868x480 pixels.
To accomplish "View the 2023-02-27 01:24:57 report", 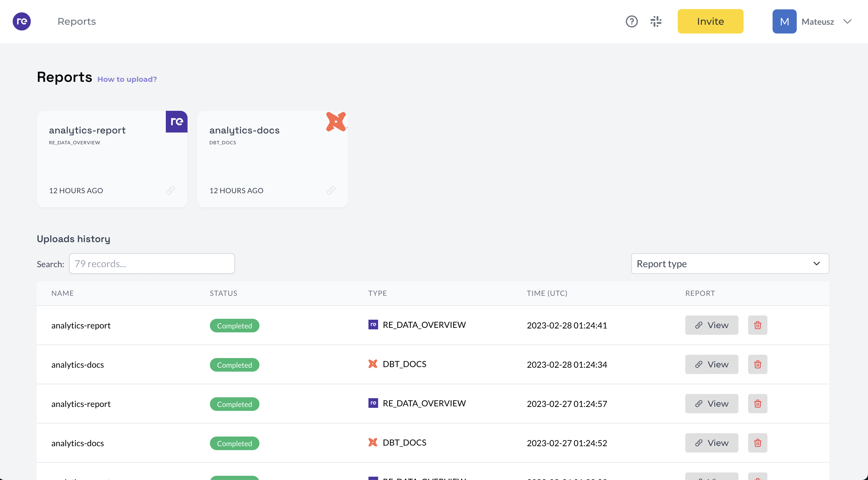I will pyautogui.click(x=712, y=404).
